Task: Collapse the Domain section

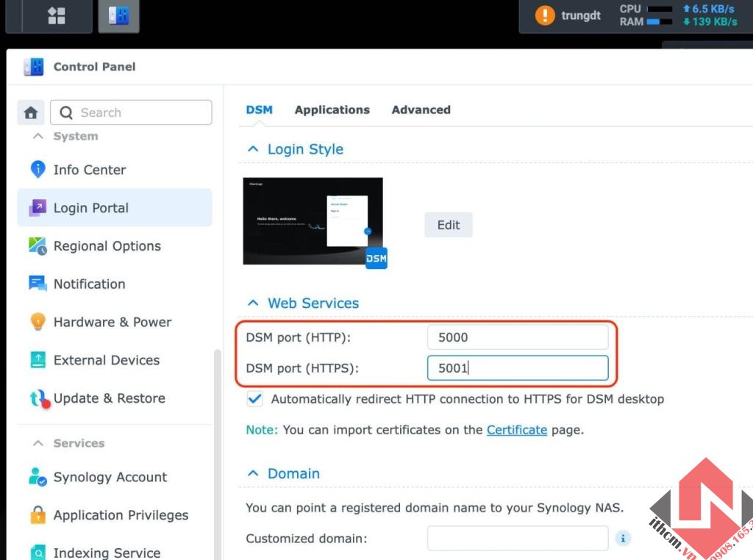Action: (x=252, y=474)
